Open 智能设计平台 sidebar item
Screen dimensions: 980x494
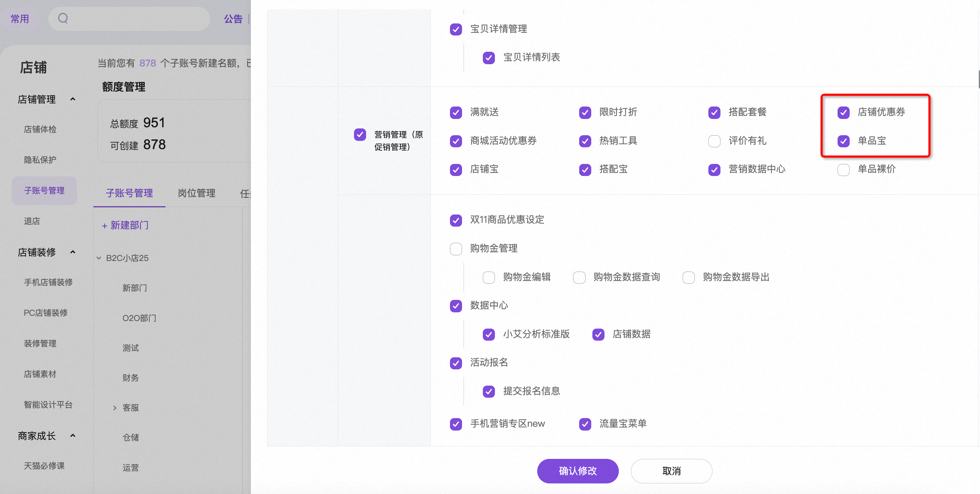coord(48,404)
